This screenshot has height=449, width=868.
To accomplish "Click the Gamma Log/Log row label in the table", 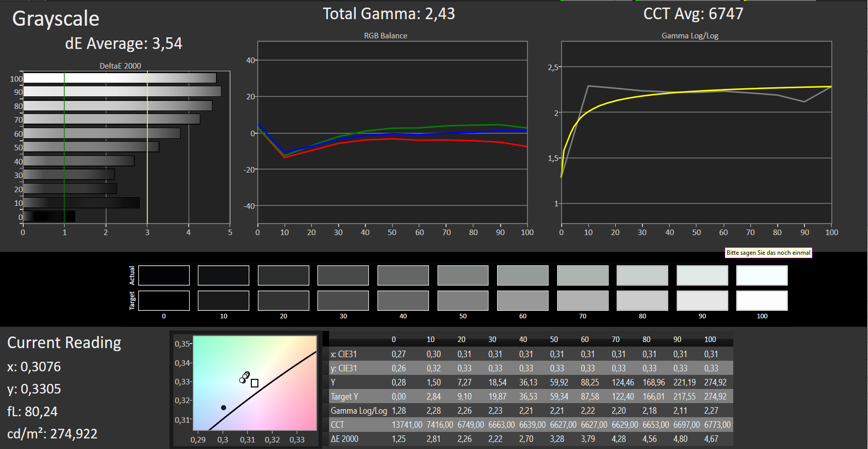I will coord(359,411).
